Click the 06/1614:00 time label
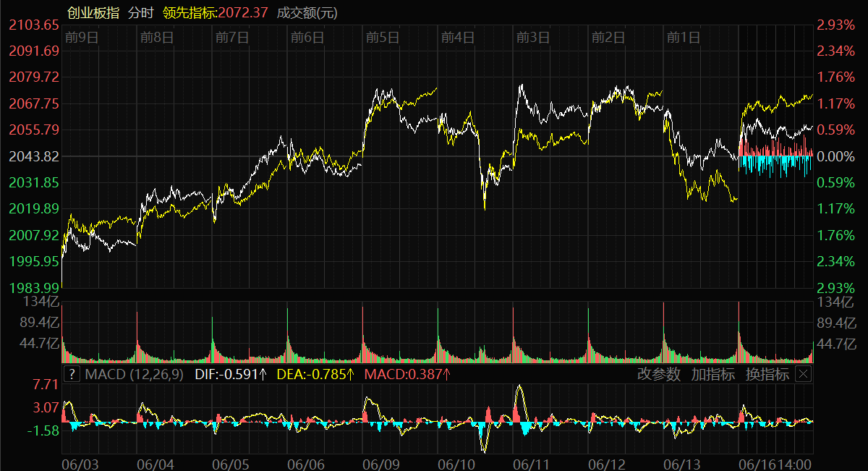 point(776,463)
